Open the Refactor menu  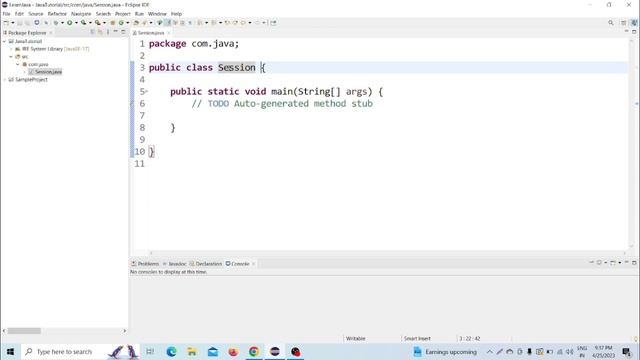click(57, 14)
